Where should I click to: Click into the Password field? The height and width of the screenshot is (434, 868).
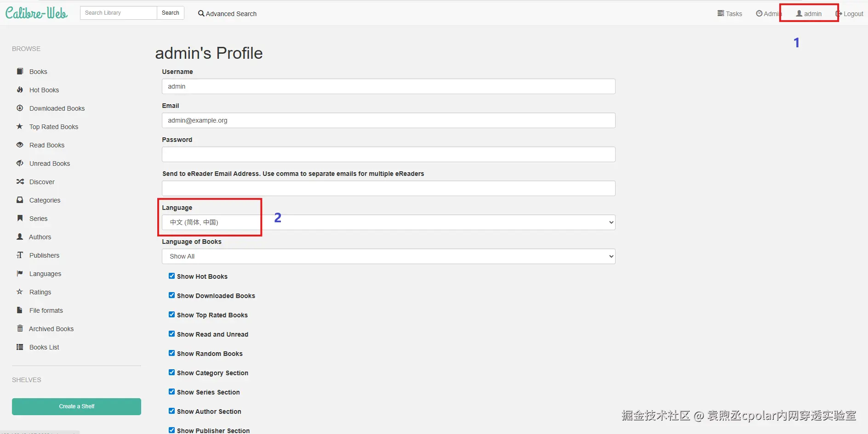point(388,154)
